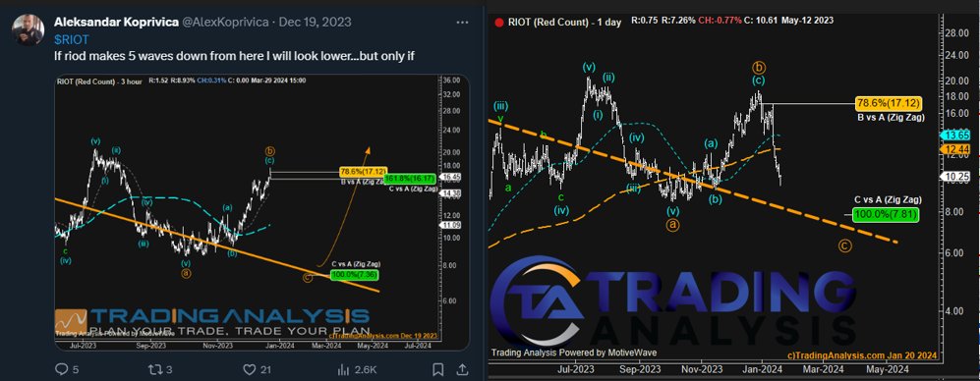Click the 12.44 orange price tag
This screenshot has height=381, width=980.
(956, 148)
